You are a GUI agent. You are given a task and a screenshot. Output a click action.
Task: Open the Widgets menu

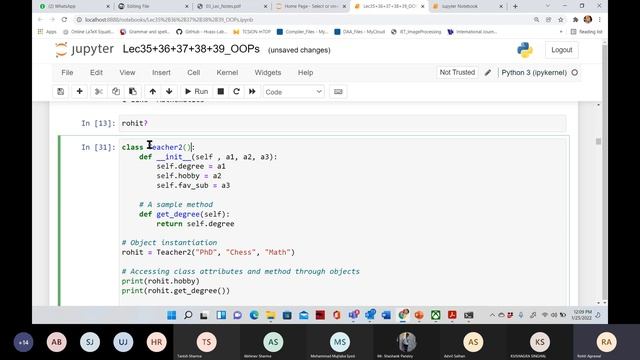point(268,73)
